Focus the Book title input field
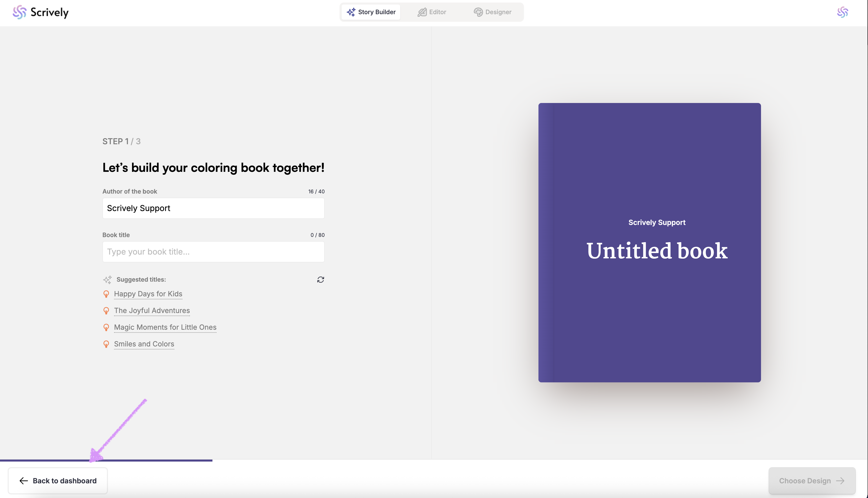 (x=213, y=252)
